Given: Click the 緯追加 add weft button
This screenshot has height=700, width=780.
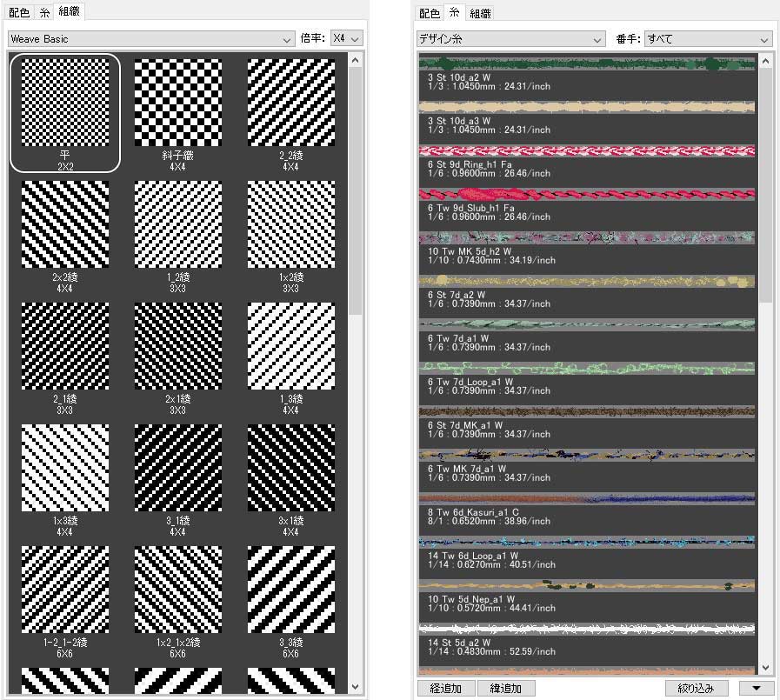Looking at the screenshot, I should [x=506, y=688].
